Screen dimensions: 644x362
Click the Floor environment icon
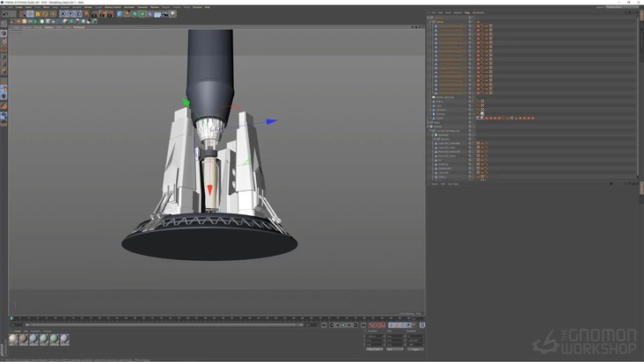(157, 14)
